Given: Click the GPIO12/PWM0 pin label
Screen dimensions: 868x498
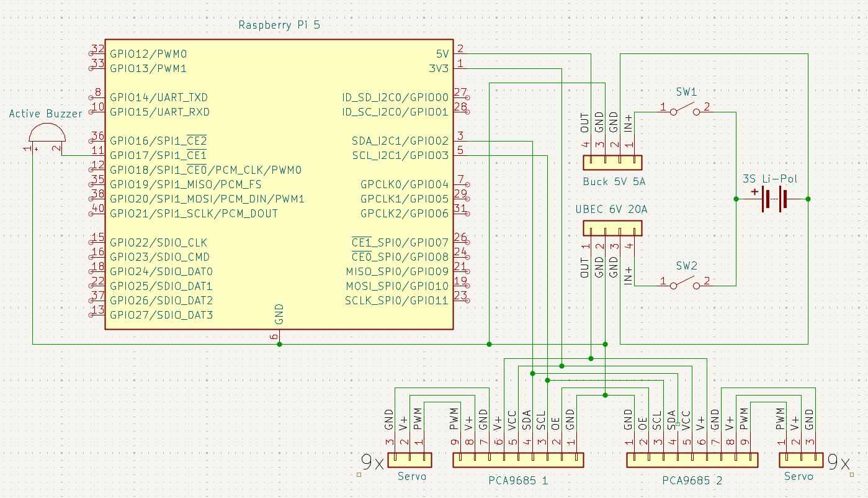Looking at the screenshot, I should point(148,54).
